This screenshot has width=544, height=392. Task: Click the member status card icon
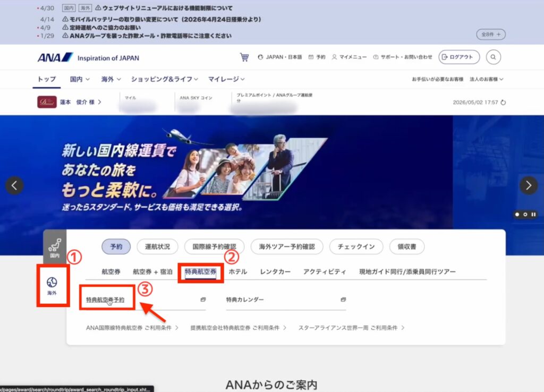pos(47,102)
